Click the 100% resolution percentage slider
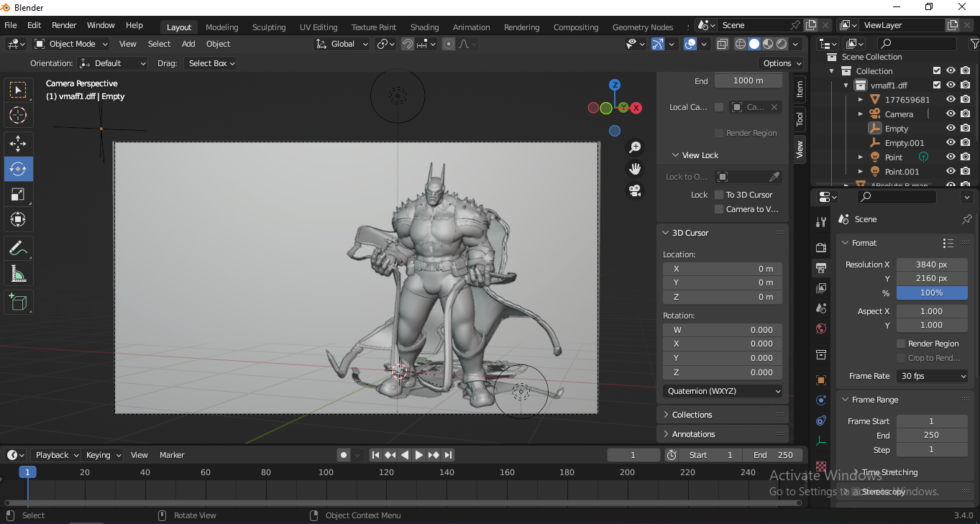This screenshot has height=524, width=980. (x=932, y=293)
